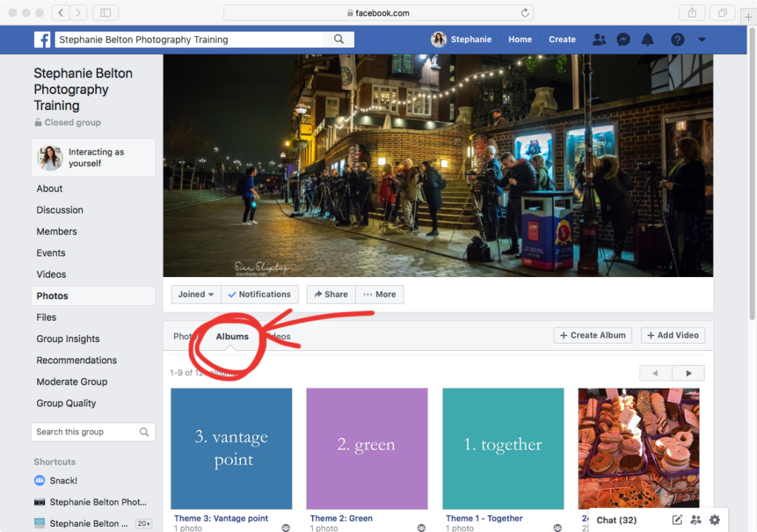This screenshot has height=532, width=757.
Task: Click the Facebook logo icon
Action: click(42, 40)
